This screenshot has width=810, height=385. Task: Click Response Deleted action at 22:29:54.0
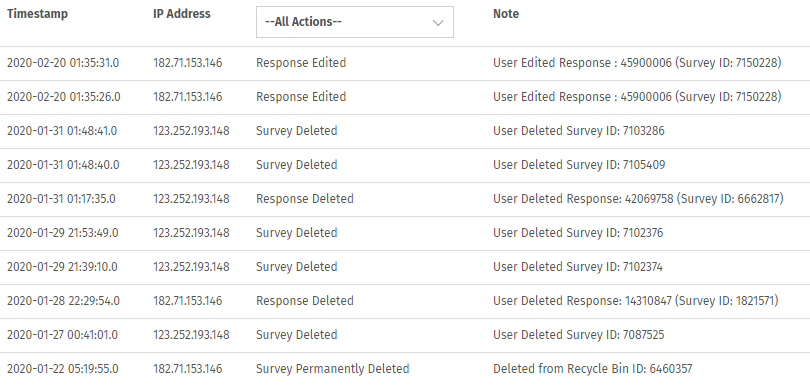point(305,301)
